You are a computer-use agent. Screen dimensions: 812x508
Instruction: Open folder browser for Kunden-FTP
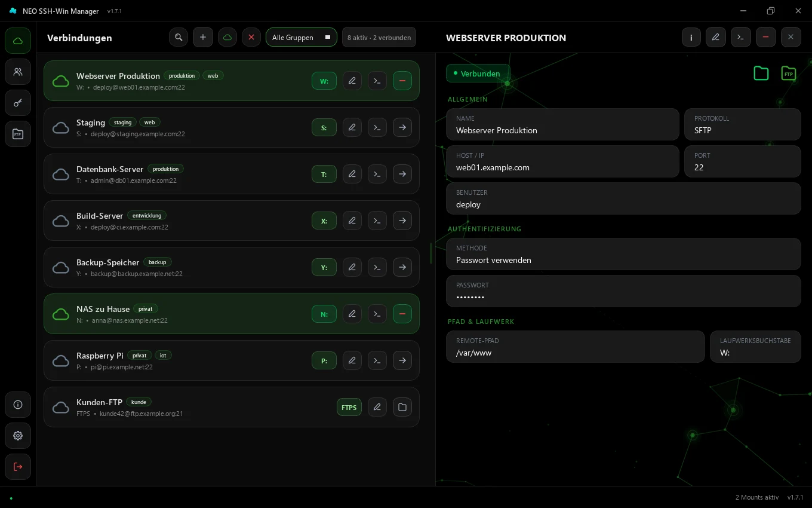point(402,407)
